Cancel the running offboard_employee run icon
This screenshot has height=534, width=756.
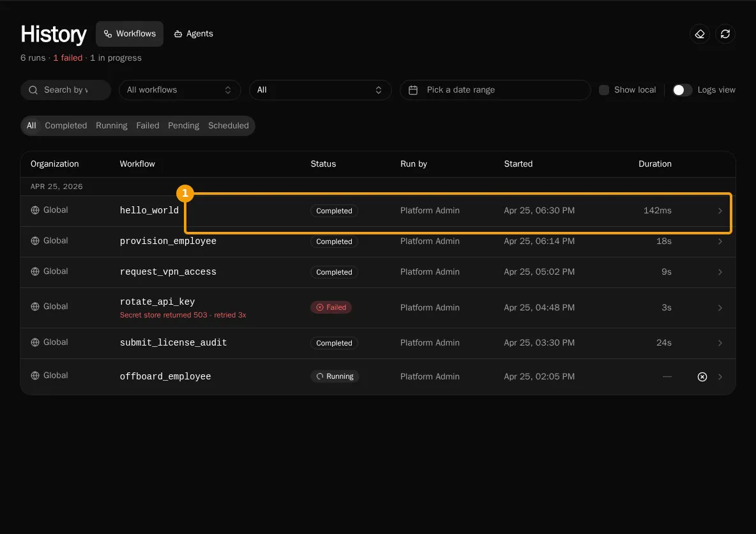702,377
